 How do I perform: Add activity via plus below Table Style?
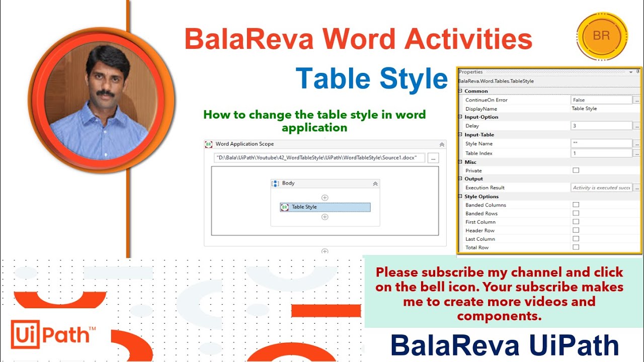[325, 217]
